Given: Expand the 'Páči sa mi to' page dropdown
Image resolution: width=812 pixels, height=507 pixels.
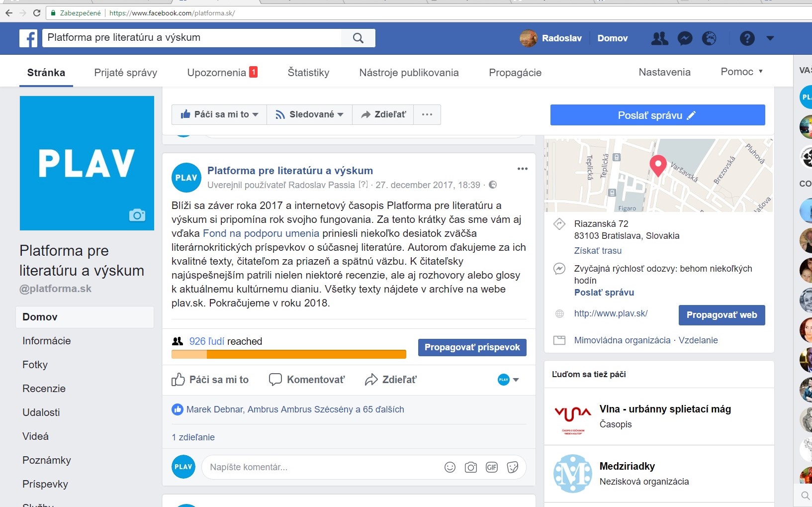Looking at the screenshot, I should coord(219,114).
